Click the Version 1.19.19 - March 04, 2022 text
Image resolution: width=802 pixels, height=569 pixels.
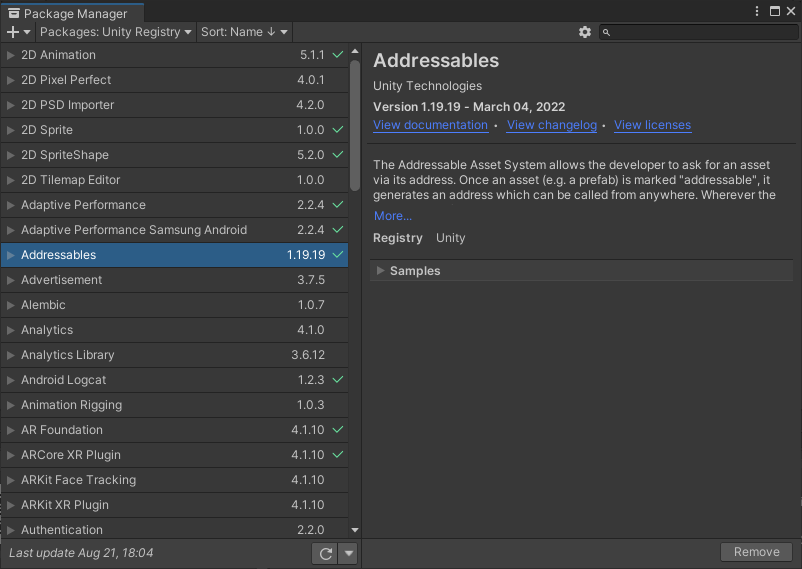click(469, 107)
